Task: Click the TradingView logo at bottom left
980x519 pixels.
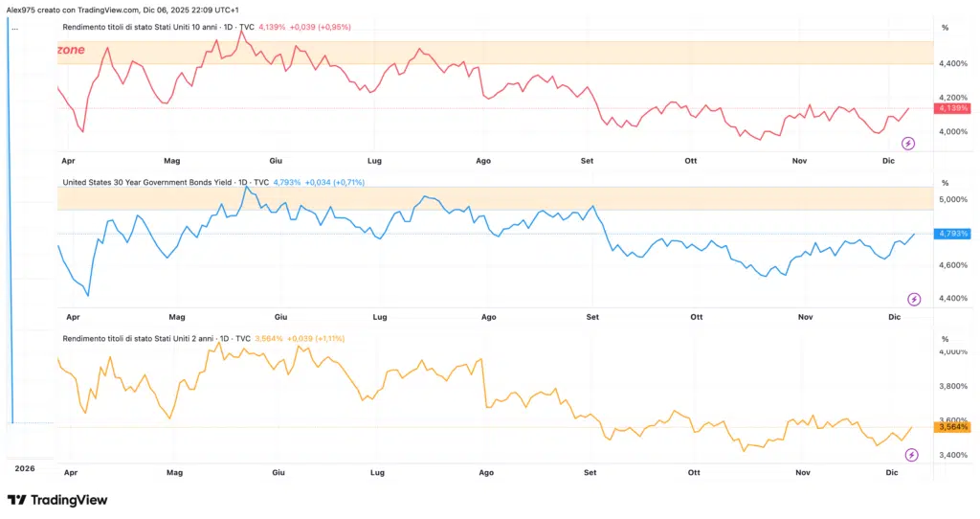Action: click(16, 500)
